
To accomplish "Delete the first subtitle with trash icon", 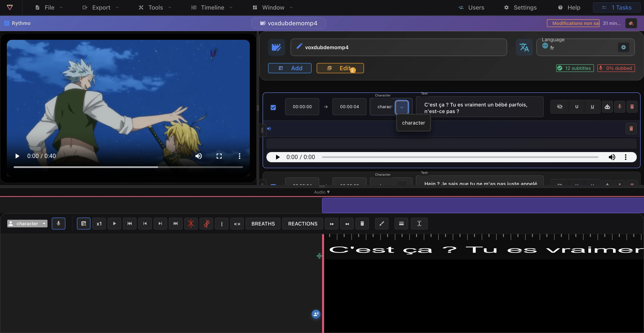I will pos(632,107).
